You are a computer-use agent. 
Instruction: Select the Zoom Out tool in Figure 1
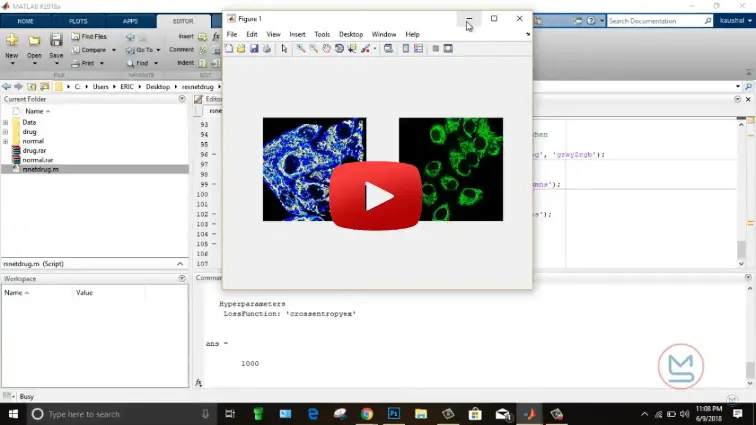click(x=313, y=49)
